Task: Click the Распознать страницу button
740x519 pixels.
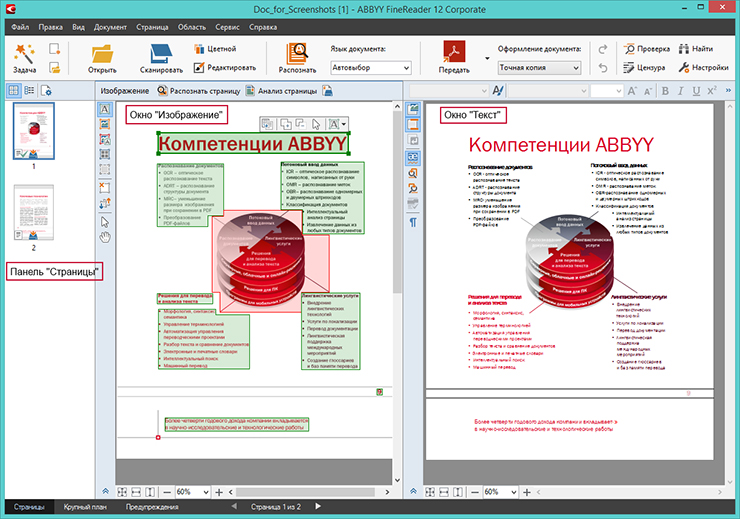Action: (199, 91)
